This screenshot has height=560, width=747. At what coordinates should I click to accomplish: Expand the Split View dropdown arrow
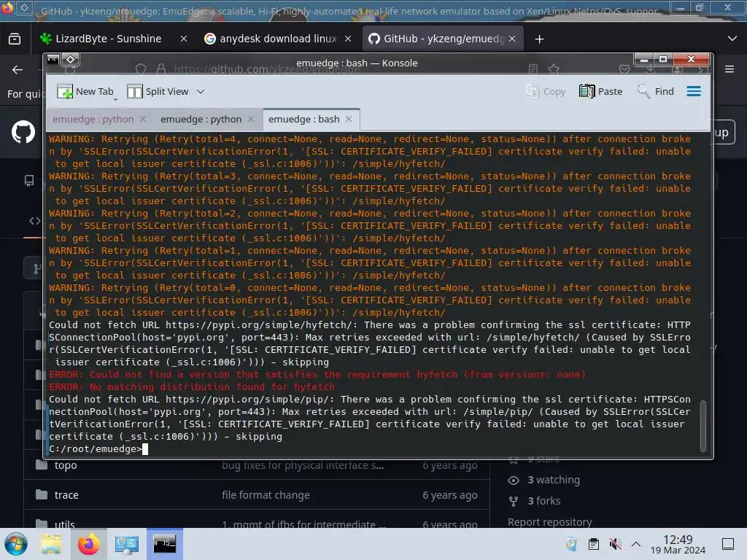pyautogui.click(x=201, y=91)
